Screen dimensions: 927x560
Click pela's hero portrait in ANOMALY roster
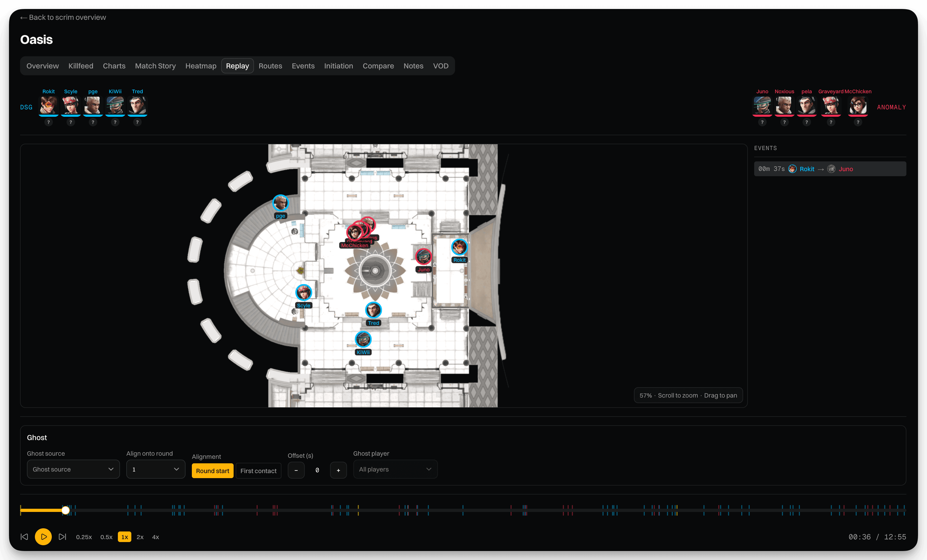[807, 105]
